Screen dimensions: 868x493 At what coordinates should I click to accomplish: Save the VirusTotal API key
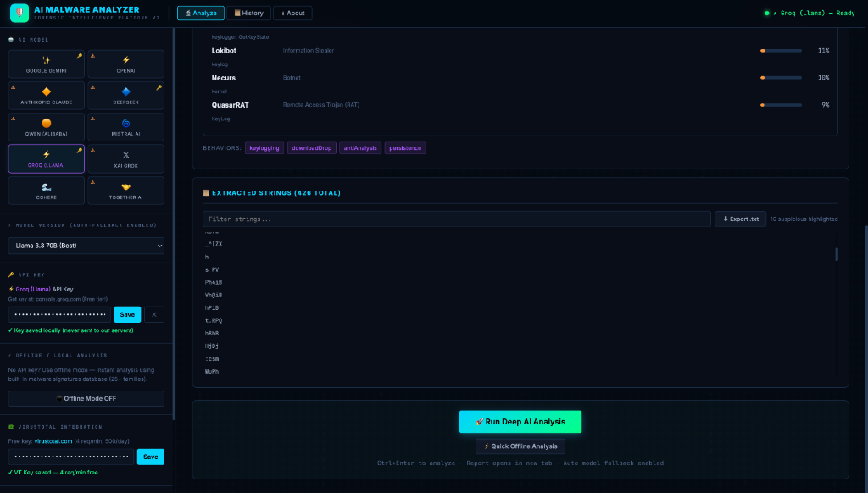(151, 457)
